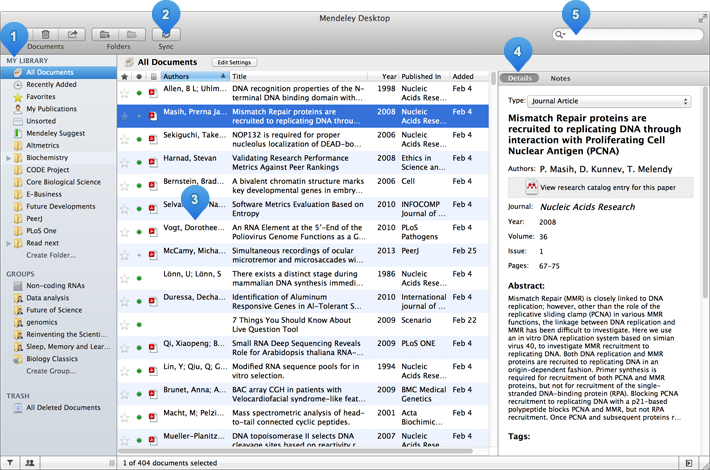Open PDF icon for Brunet, Anna paper
Image resolution: width=710 pixels, height=470 pixels.
(x=153, y=394)
